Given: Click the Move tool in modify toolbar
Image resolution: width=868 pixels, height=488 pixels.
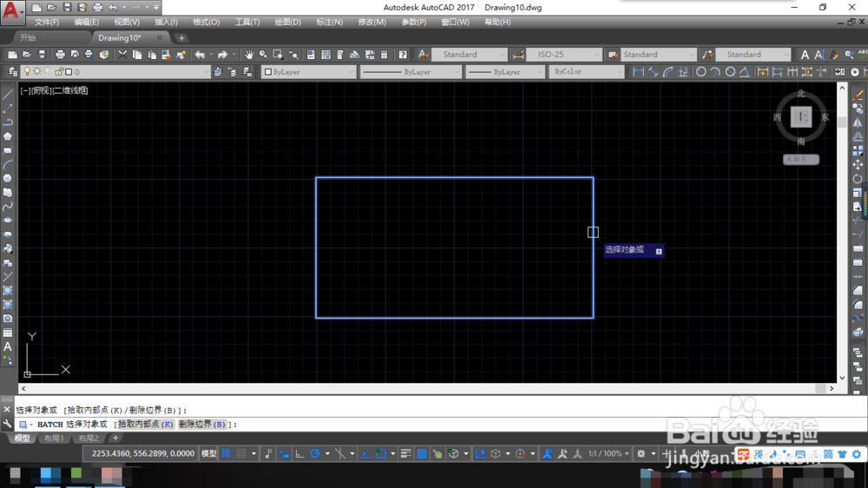Looking at the screenshot, I should pyautogui.click(x=858, y=164).
